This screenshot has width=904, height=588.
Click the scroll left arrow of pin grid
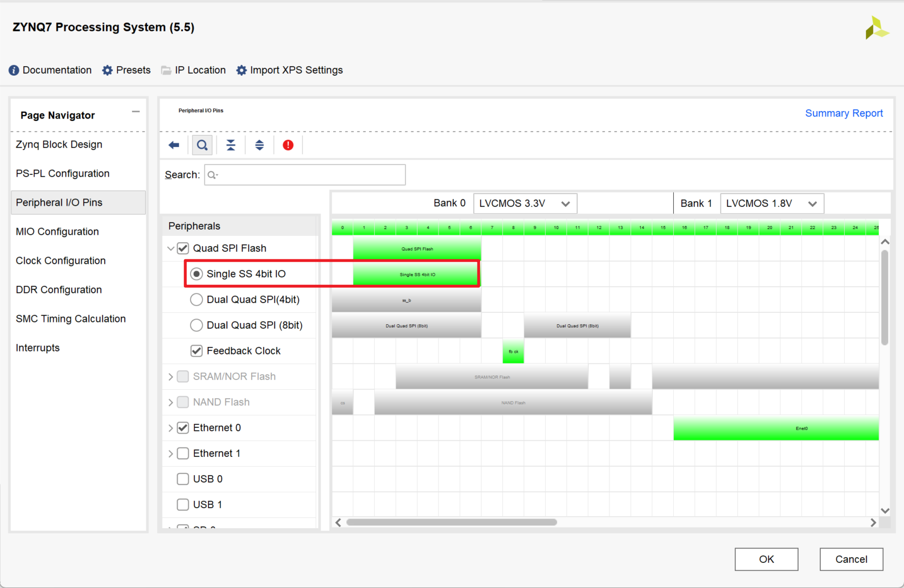(x=338, y=522)
